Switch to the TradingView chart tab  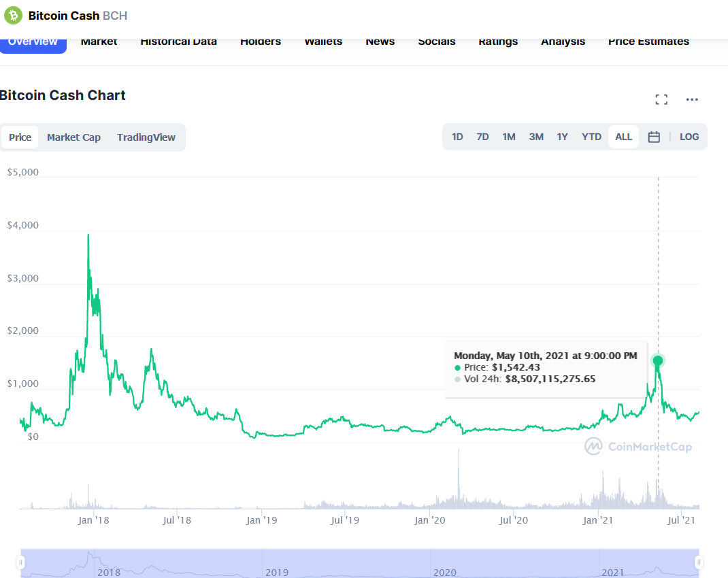tap(146, 137)
